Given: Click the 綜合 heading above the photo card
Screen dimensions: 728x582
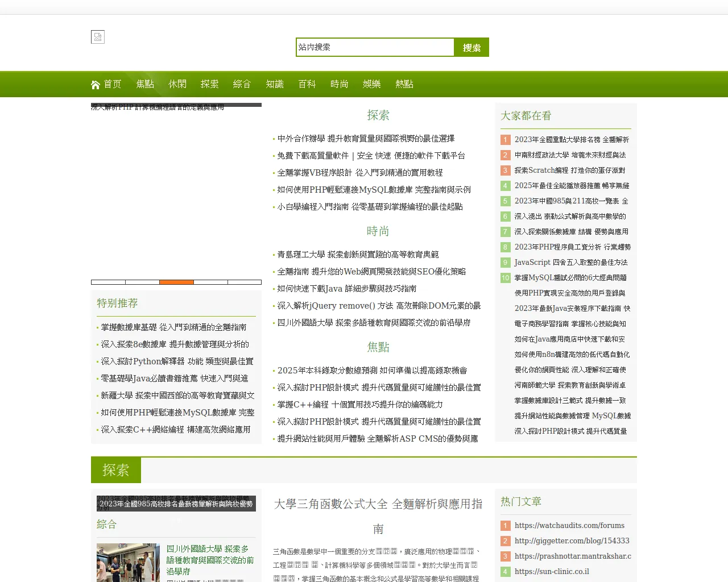Looking at the screenshot, I should [x=107, y=524].
